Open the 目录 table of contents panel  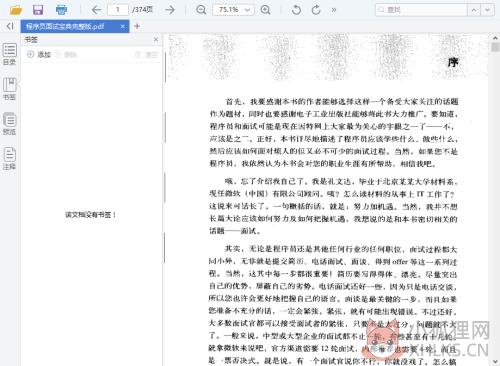(10, 54)
